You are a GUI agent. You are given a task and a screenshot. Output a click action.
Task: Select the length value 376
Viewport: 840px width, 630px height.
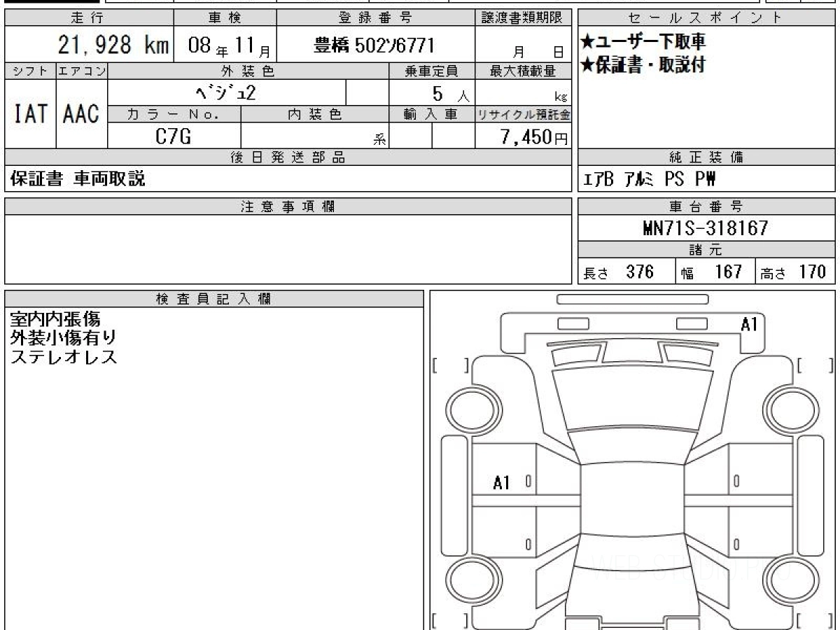[640, 272]
